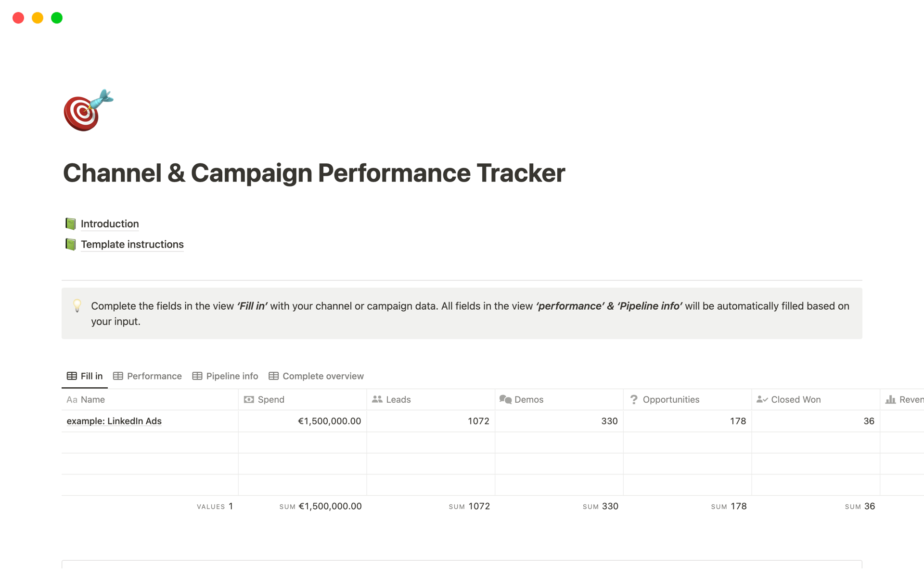Click the Spend cell showing €1,500,000.00
This screenshot has height=578, width=924.
point(329,421)
